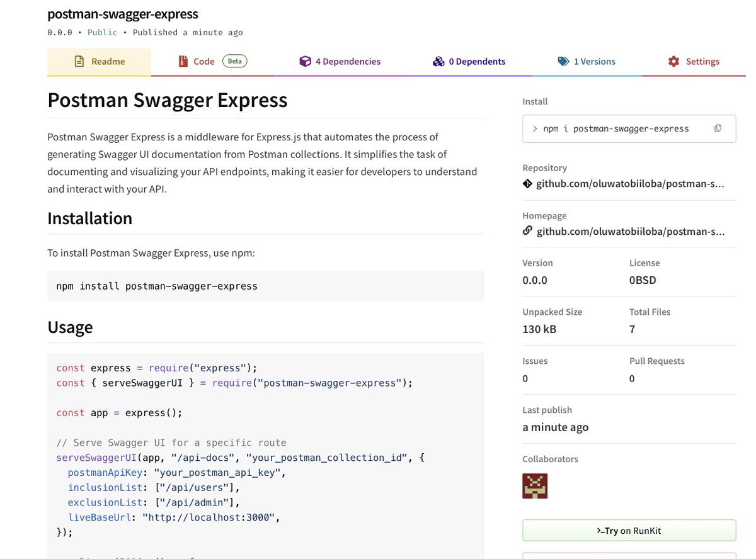
Task: Click the Last publish 'a minute ago' text
Action: 555,427
